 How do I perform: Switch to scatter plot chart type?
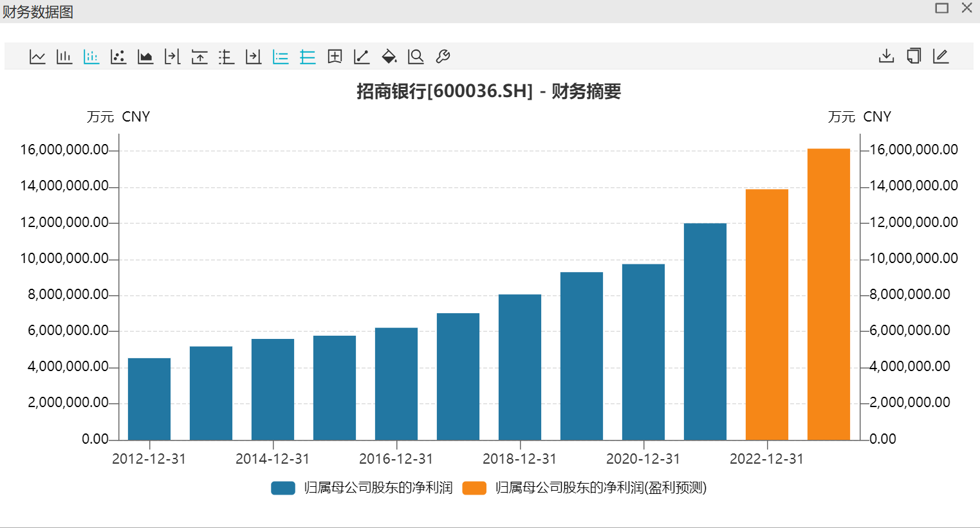tap(118, 57)
